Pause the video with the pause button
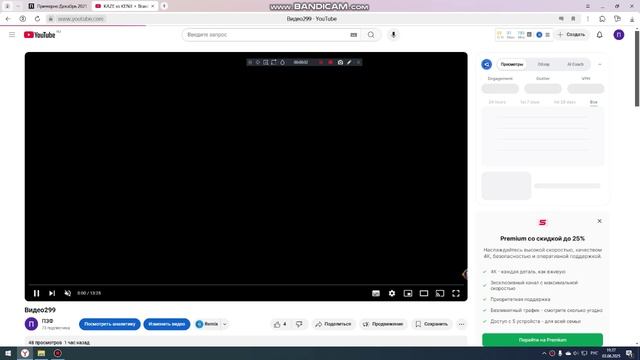 pyautogui.click(x=36, y=293)
